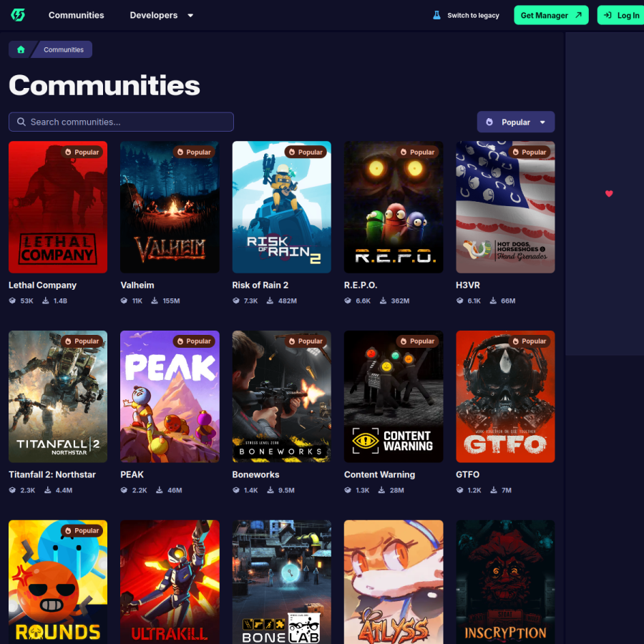Focus the Search communities field
The width and height of the screenshot is (644, 644).
click(x=121, y=122)
